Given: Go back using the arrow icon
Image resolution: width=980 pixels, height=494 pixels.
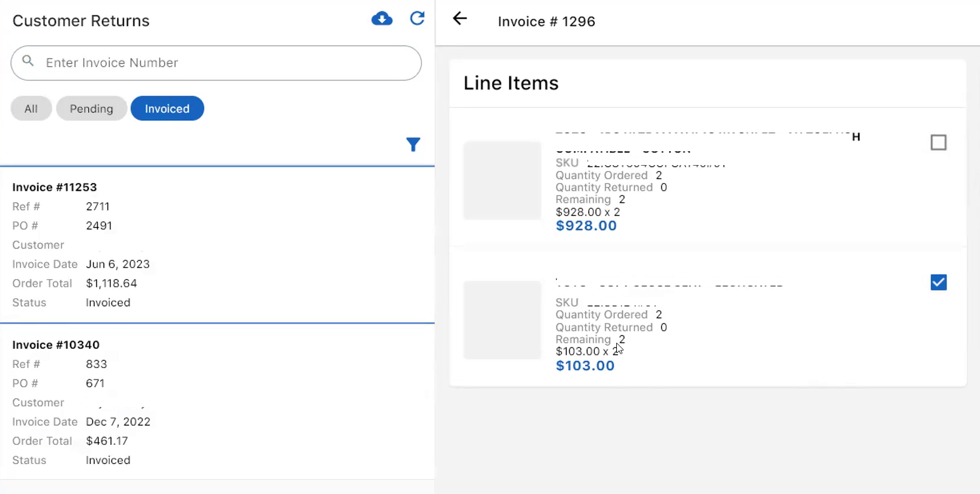Looking at the screenshot, I should click(460, 19).
